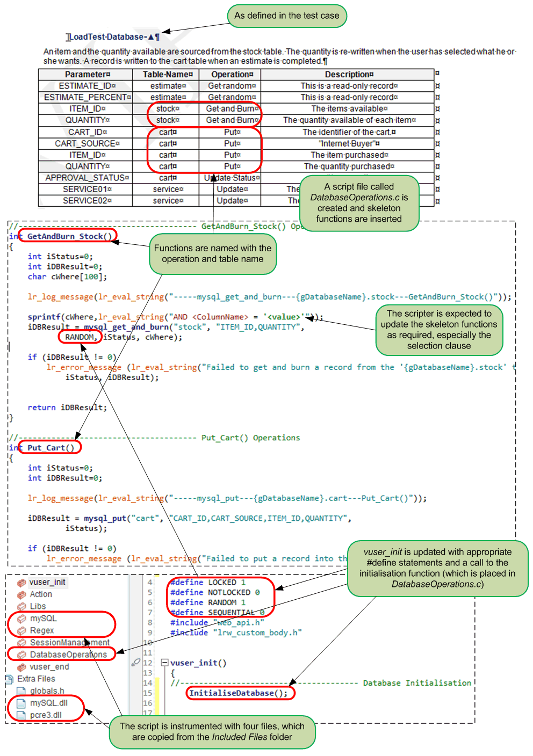
Task: Select the Regex tree entry
Action: pyautogui.click(x=42, y=630)
